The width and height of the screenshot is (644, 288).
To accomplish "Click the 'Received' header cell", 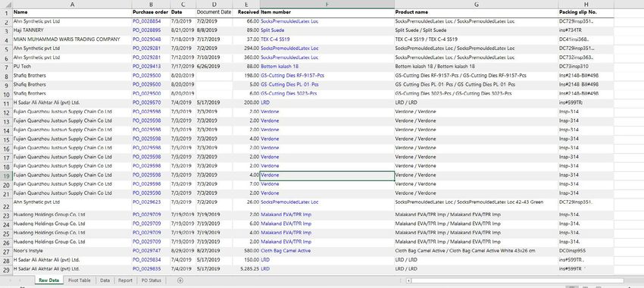I will (246, 12).
